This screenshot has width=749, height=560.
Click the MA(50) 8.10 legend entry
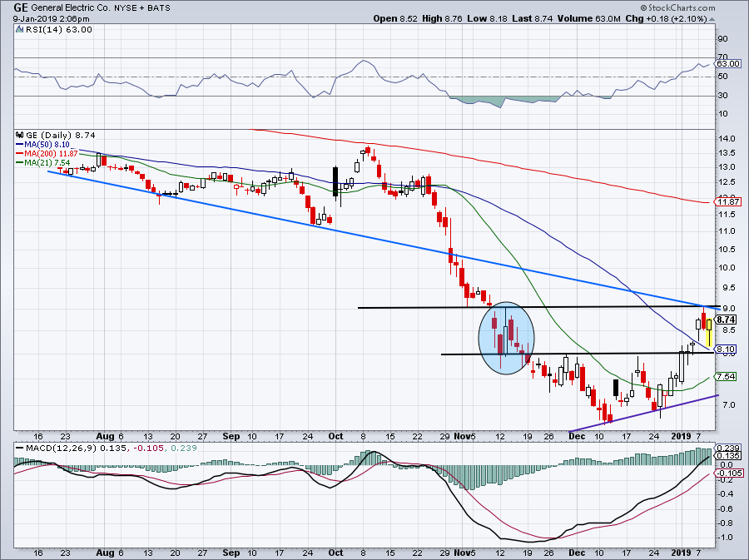click(x=43, y=145)
